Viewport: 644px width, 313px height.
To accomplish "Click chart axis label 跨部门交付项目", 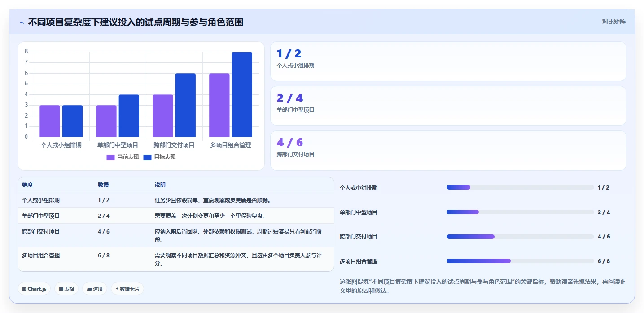I will tap(174, 145).
